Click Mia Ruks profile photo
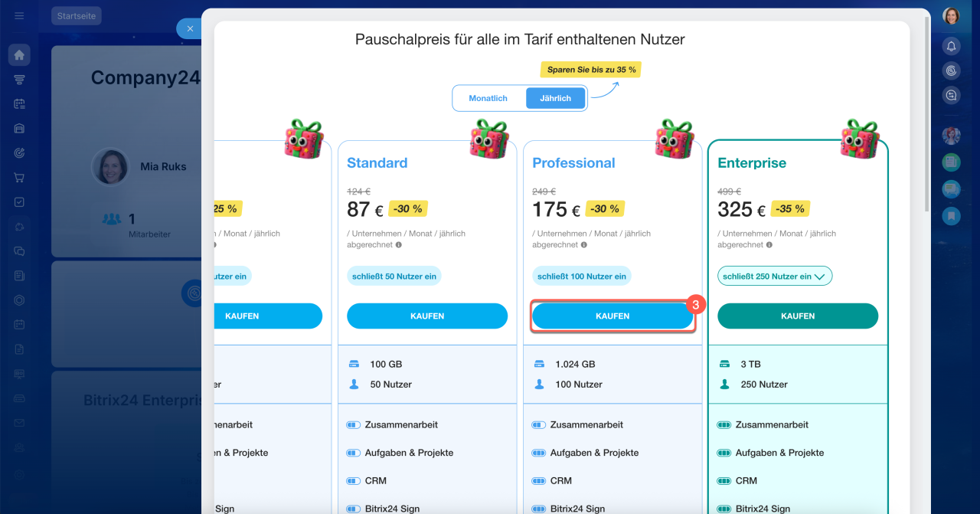The image size is (980, 514). pos(110,166)
